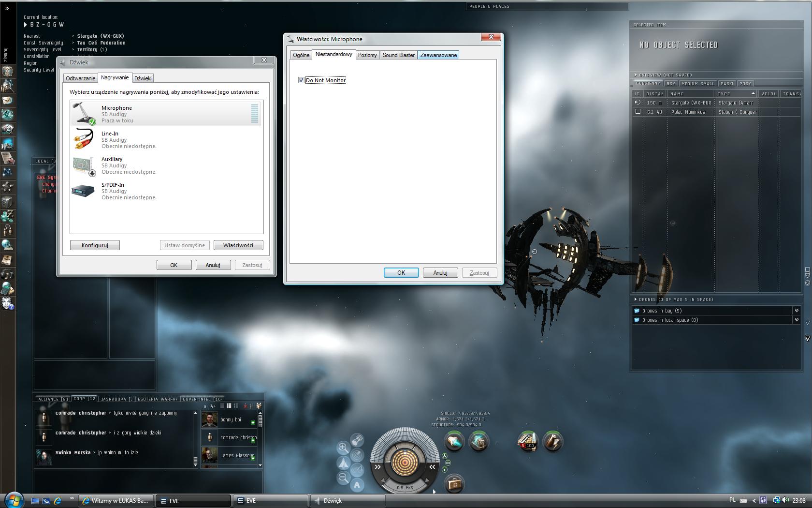Open the cargo hold briefcase icon
The height and width of the screenshot is (508, 812).
coord(454,483)
